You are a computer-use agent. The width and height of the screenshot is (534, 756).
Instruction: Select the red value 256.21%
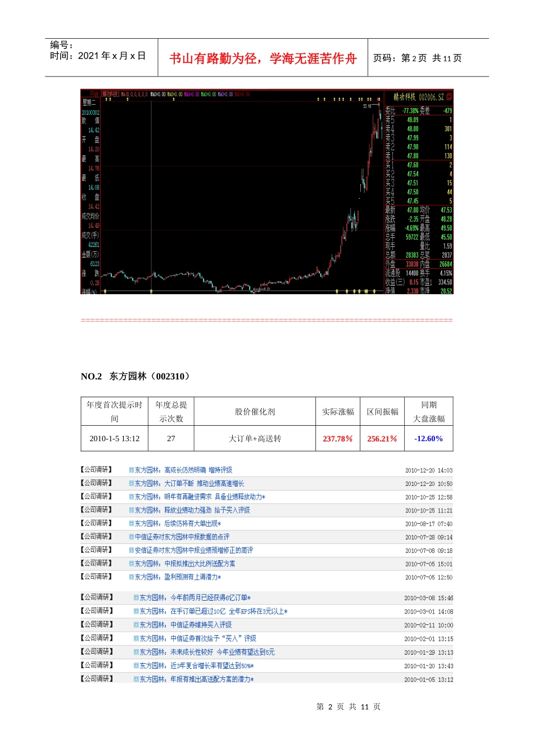pos(382,439)
